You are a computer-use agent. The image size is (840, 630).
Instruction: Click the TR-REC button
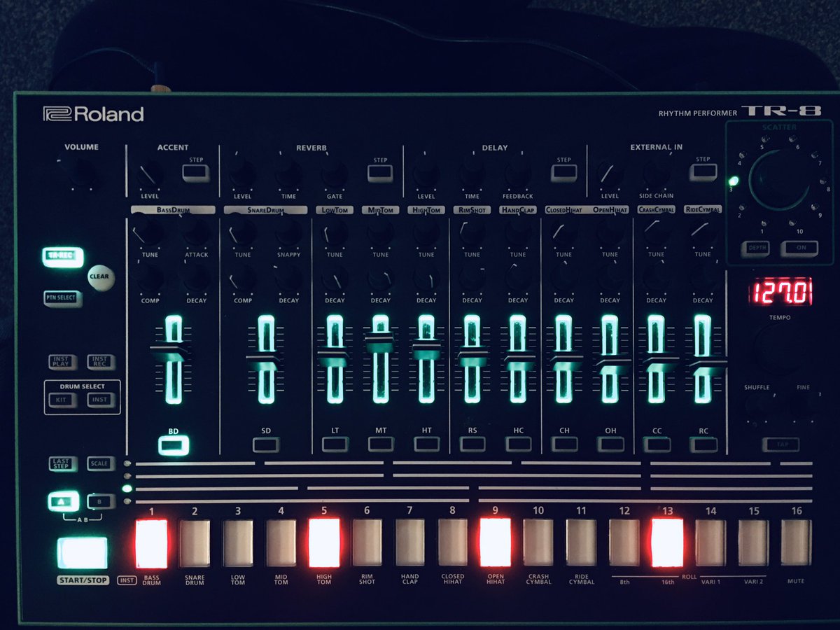pos(62,257)
